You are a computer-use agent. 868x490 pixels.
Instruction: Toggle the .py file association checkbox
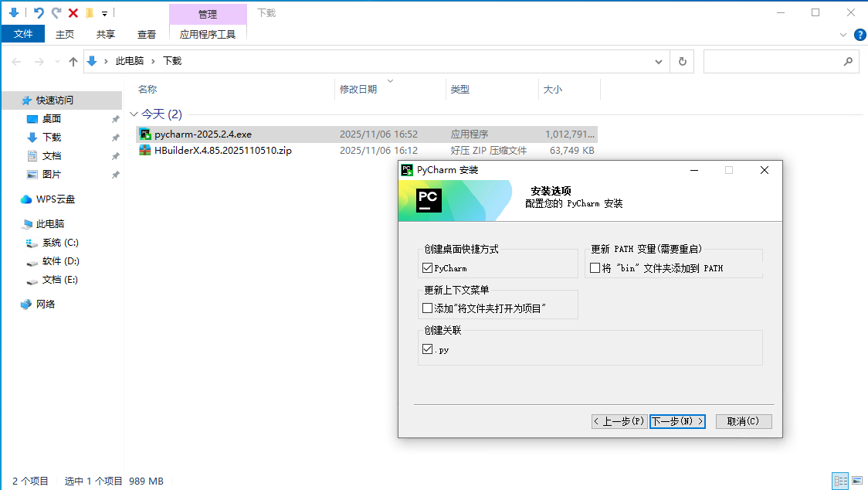[428, 349]
